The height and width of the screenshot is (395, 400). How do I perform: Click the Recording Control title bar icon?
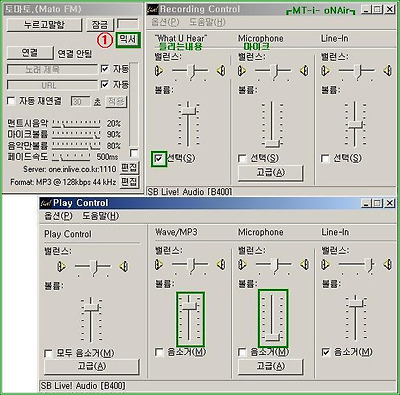point(152,9)
